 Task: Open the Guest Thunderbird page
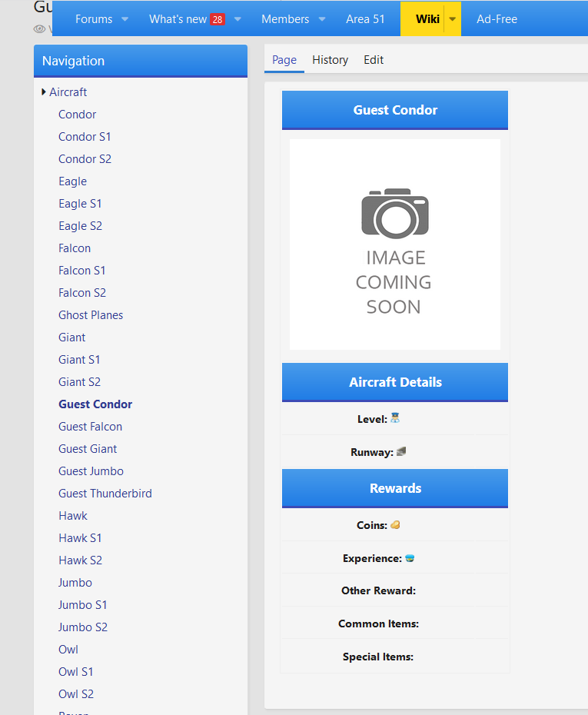(x=105, y=494)
